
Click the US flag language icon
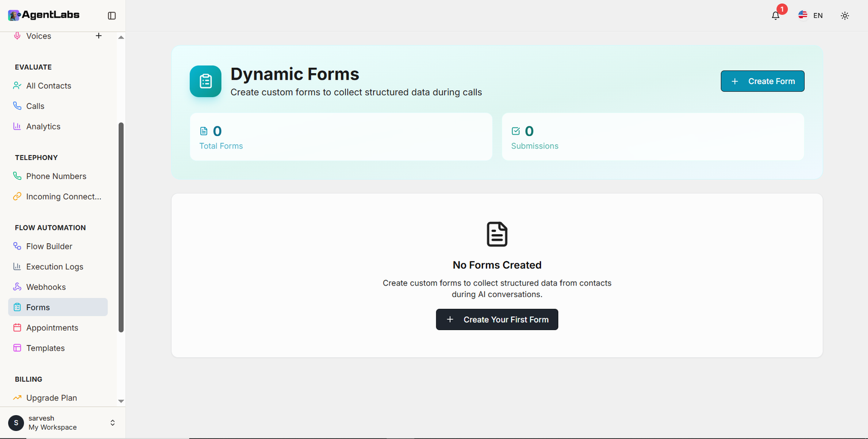coord(802,15)
